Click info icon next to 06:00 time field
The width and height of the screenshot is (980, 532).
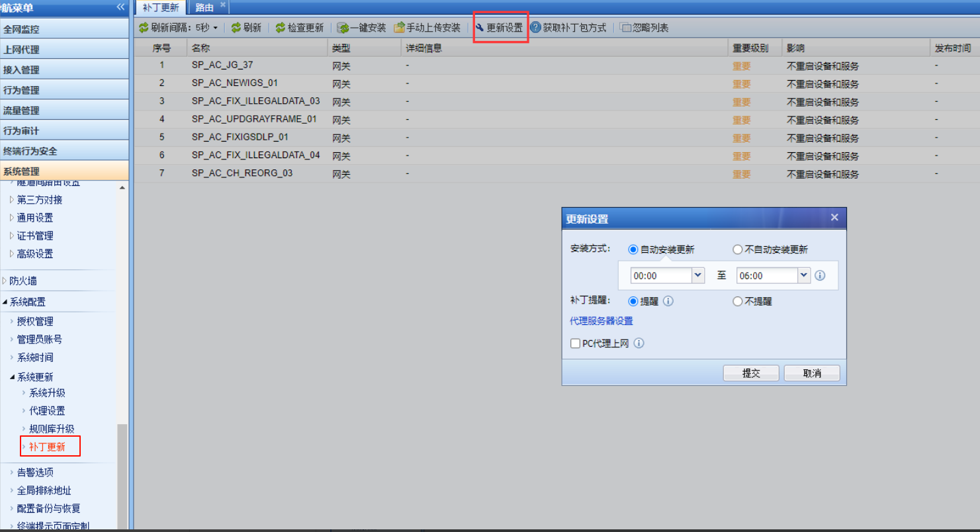point(820,275)
